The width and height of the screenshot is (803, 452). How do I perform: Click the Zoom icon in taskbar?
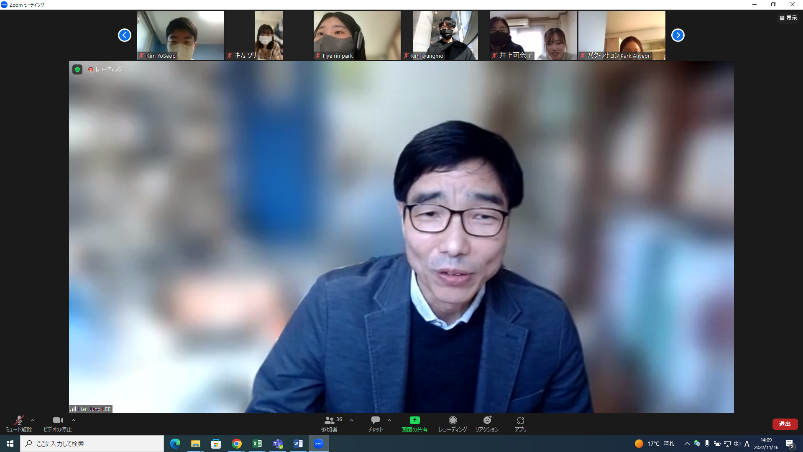(x=319, y=443)
